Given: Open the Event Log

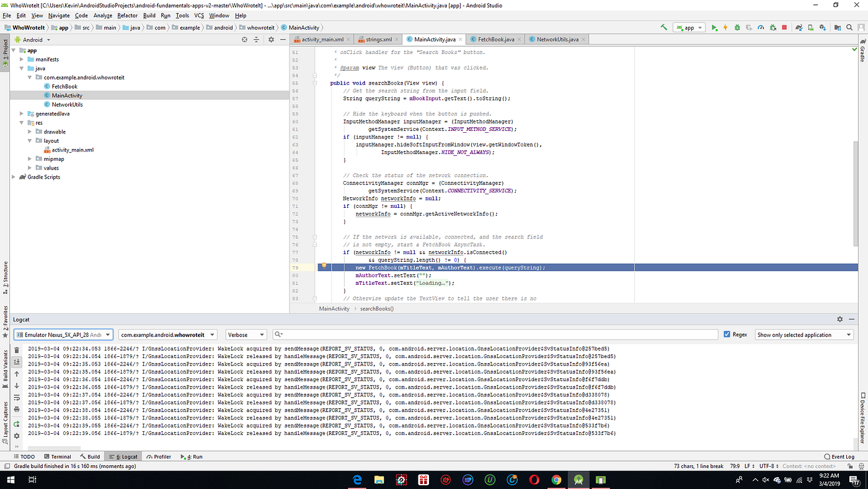Looking at the screenshot, I should click(x=839, y=456).
